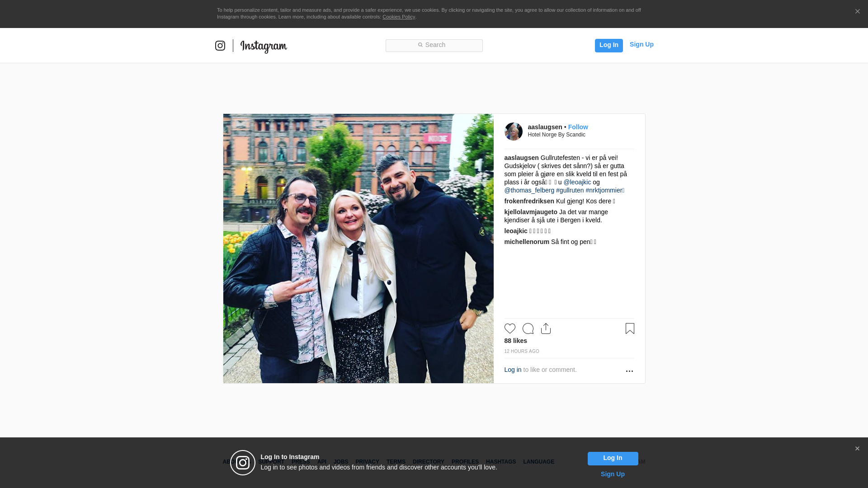
Task: Open leoajkic commenter profile
Action: point(516,231)
